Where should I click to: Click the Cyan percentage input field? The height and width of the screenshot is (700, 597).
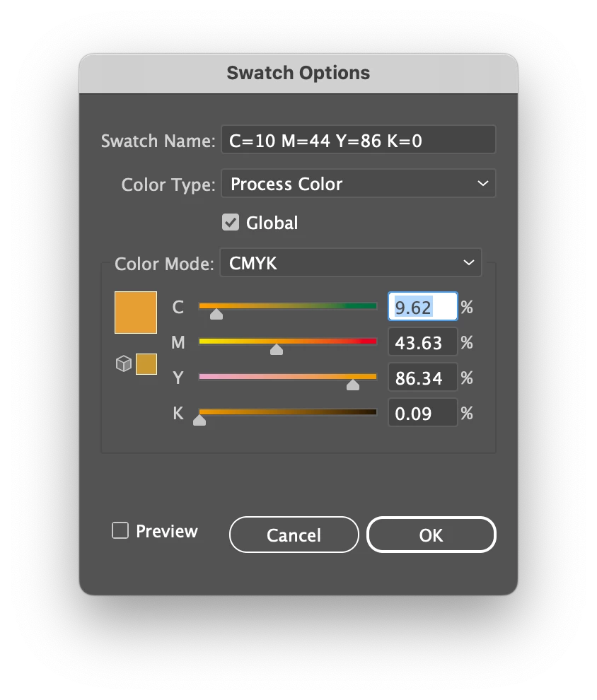422,308
